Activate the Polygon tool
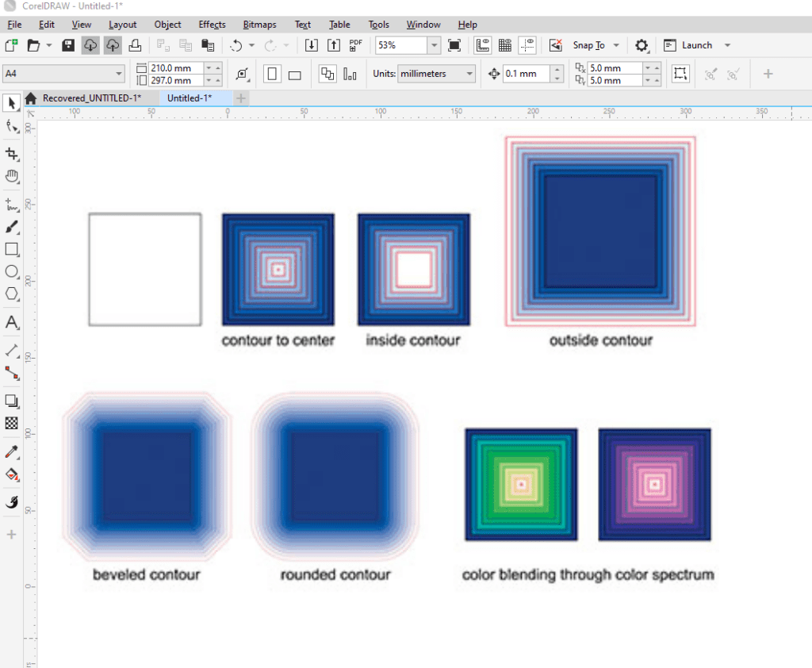This screenshot has width=812, height=668. pyautogui.click(x=12, y=294)
